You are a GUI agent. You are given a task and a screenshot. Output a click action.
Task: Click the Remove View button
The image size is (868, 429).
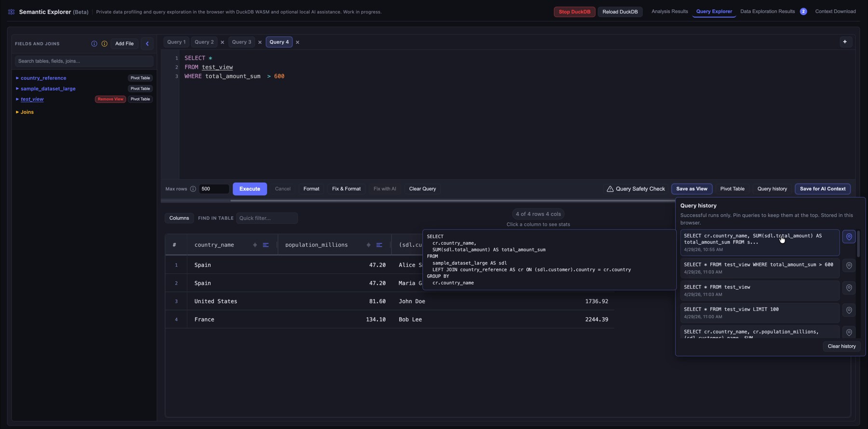110,99
